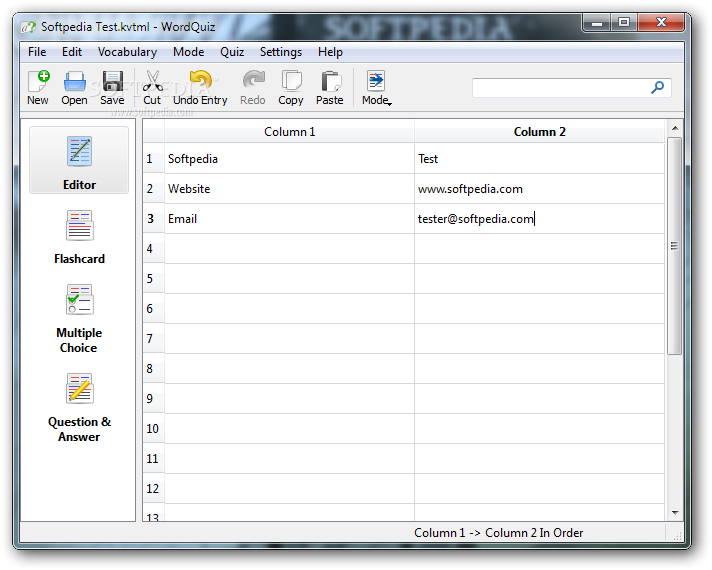Open the File menu
Screen dimensions: 712x570
point(37,52)
